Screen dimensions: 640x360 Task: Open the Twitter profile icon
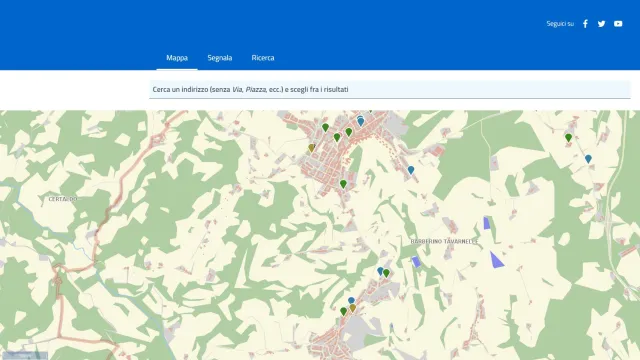pyautogui.click(x=601, y=24)
